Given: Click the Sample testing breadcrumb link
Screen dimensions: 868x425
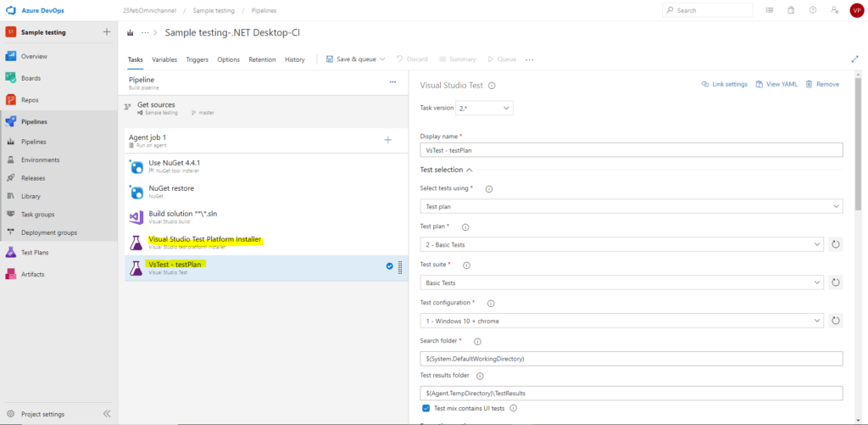Looking at the screenshot, I should tap(214, 10).
